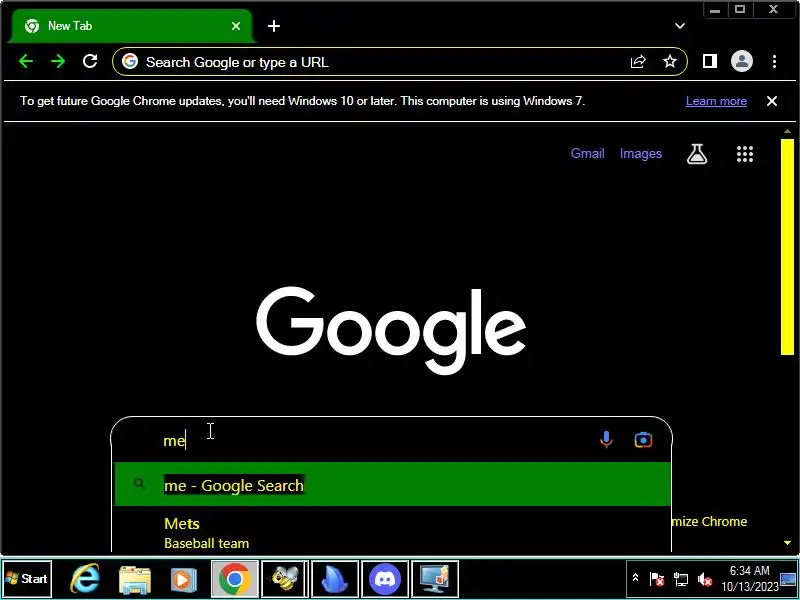The width and height of the screenshot is (800, 600).
Task: Bookmark this tab with the star
Action: (669, 62)
